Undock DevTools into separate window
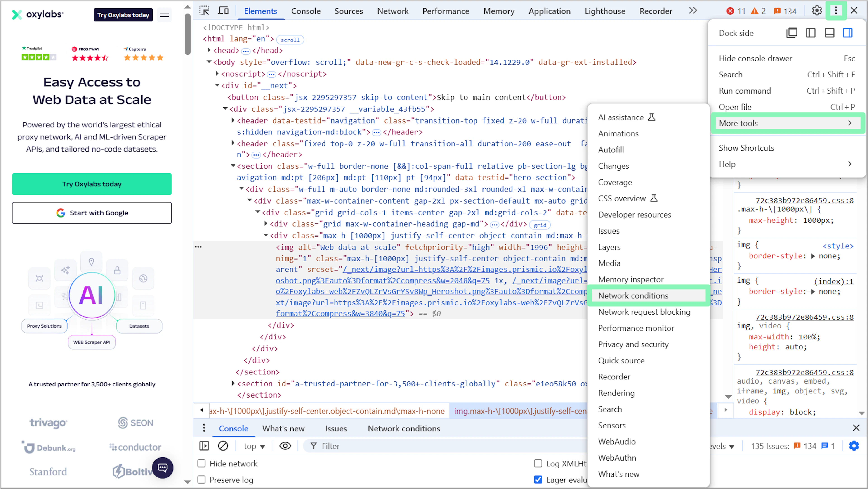 point(792,33)
